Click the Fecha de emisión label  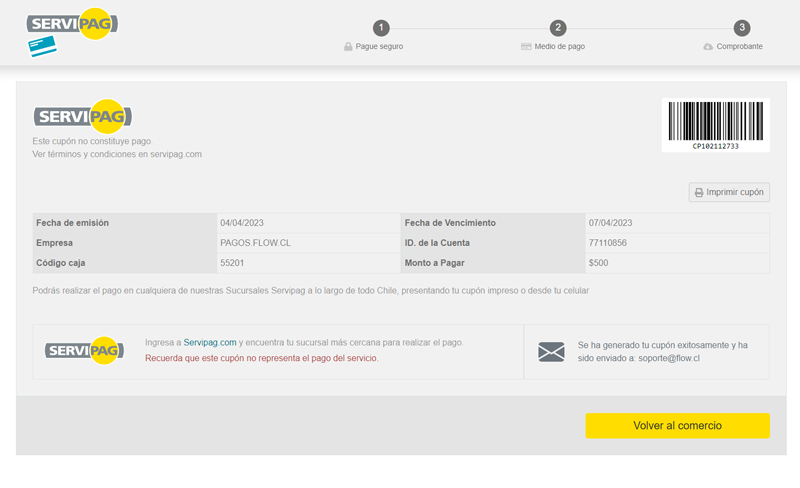[x=72, y=223]
